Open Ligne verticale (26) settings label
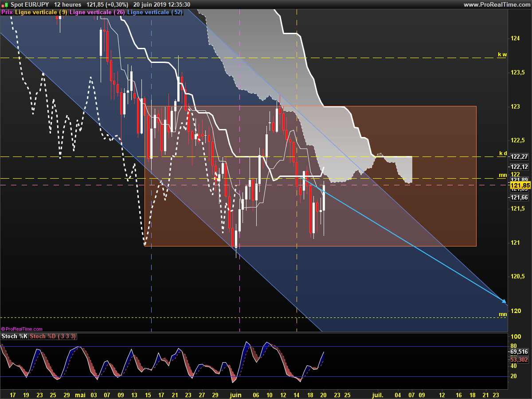The height and width of the screenshot is (399, 532). (97, 12)
